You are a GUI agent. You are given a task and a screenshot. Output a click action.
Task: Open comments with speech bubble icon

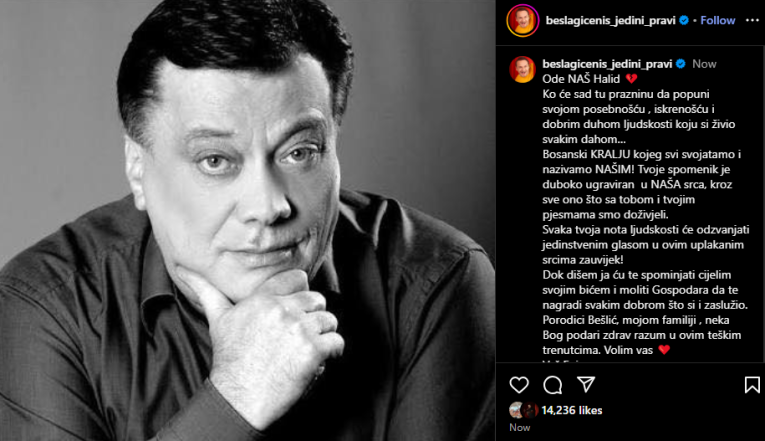(553, 385)
